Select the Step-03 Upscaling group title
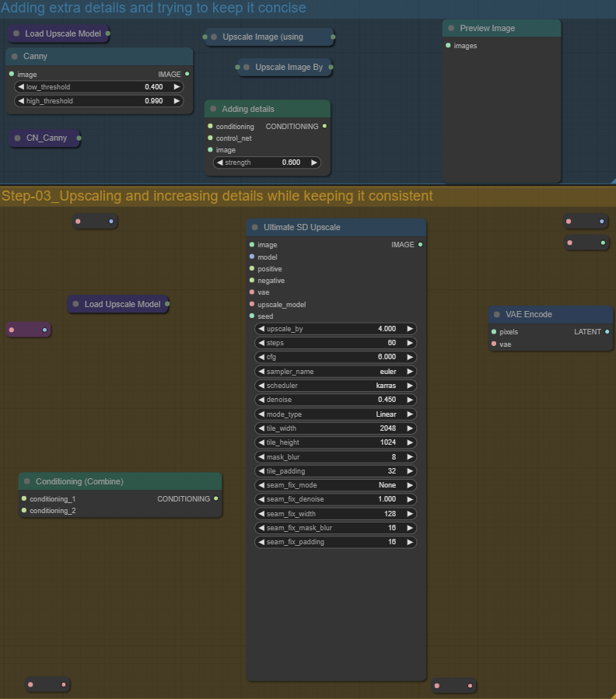Image resolution: width=616 pixels, height=699 pixels. pyautogui.click(x=217, y=196)
